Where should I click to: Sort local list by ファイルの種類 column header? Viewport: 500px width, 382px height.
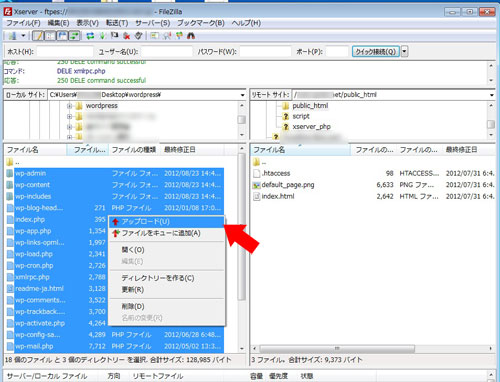tap(135, 150)
